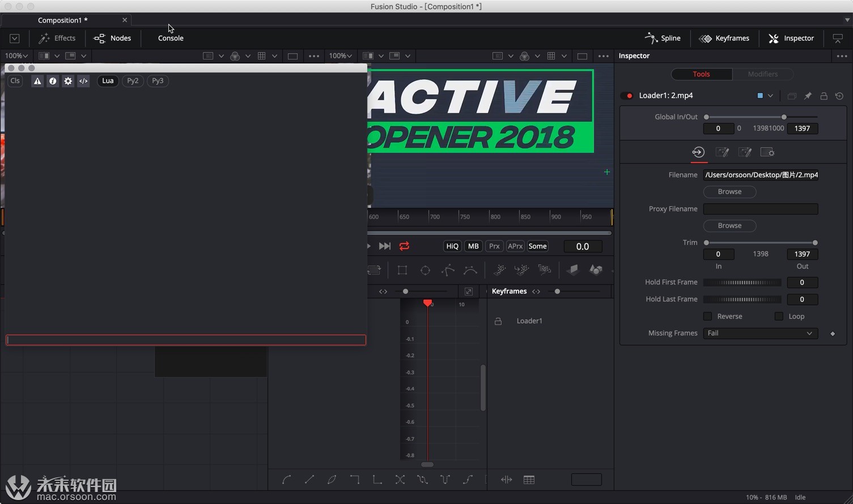This screenshot has width=853, height=504.
Task: Select the Ellipse mask tool
Action: (x=425, y=270)
